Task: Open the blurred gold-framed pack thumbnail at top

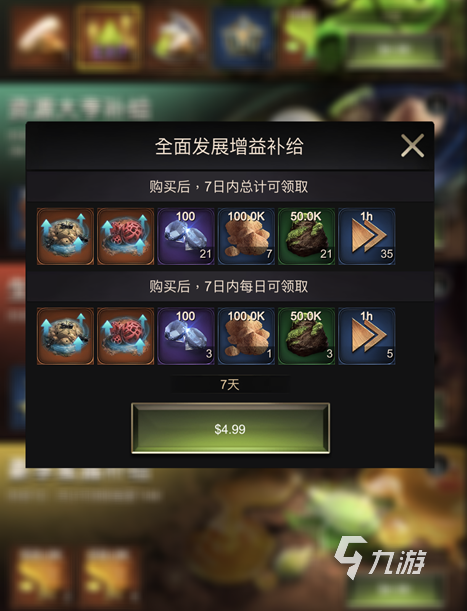Action: tap(109, 38)
